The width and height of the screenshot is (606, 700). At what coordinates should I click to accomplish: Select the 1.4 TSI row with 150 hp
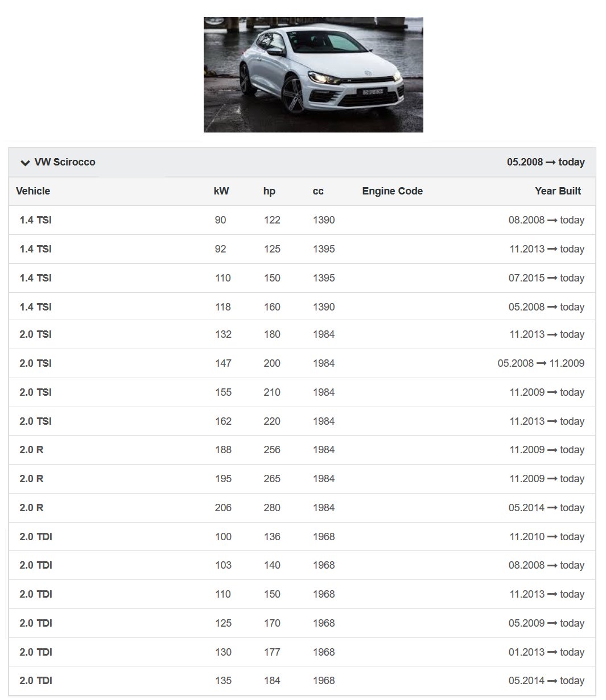302,278
